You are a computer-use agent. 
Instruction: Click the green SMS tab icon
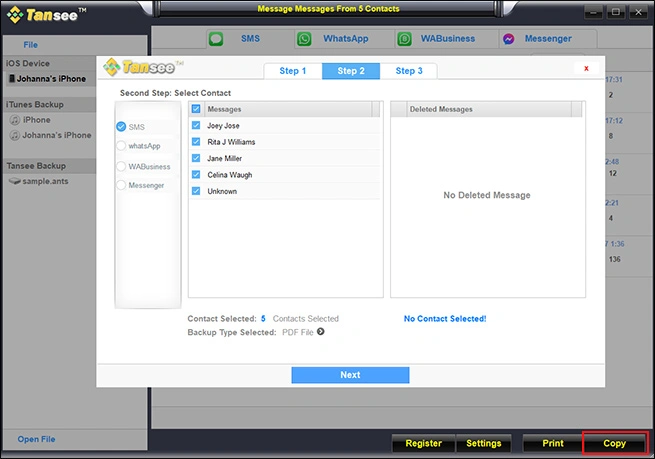coord(216,39)
